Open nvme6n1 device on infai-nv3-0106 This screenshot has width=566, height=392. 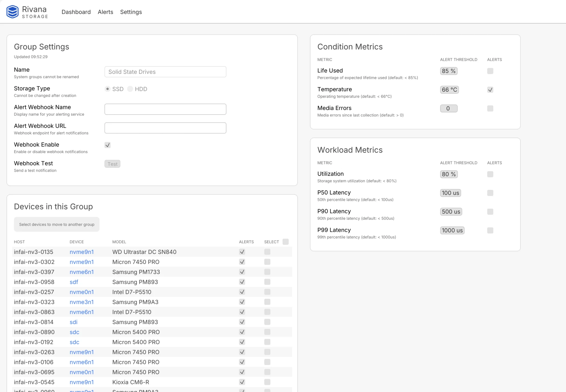coord(82,362)
